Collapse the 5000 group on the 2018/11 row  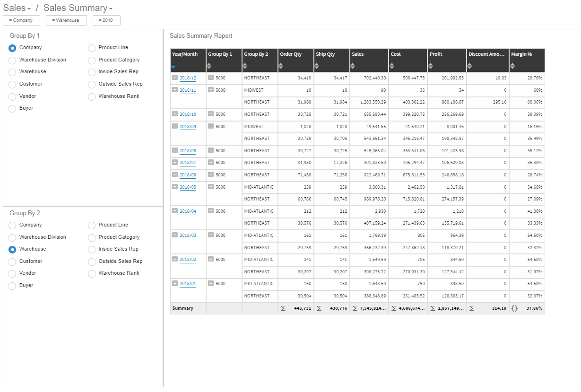coord(210,90)
